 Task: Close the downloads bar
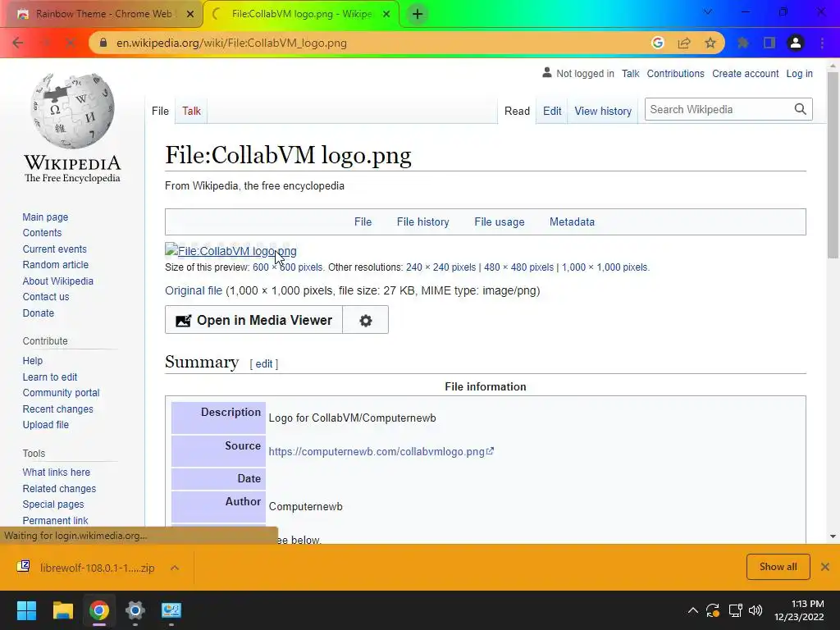825,567
